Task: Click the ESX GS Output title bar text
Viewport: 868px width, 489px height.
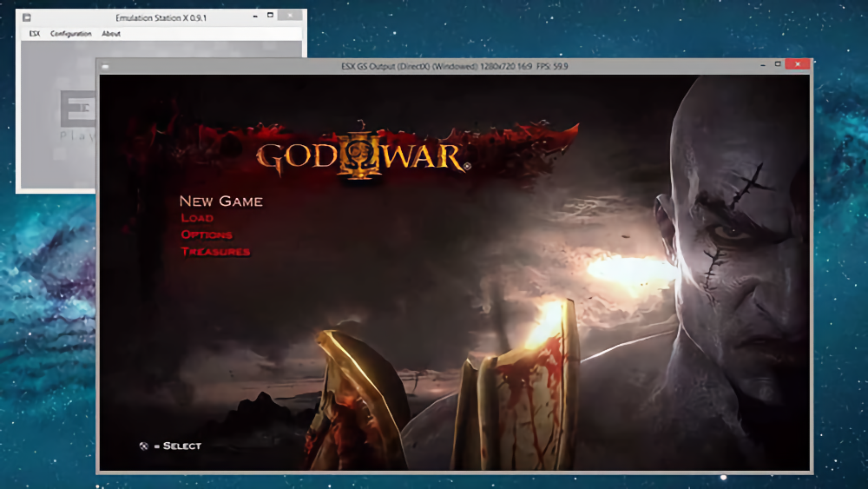Action: pos(455,67)
